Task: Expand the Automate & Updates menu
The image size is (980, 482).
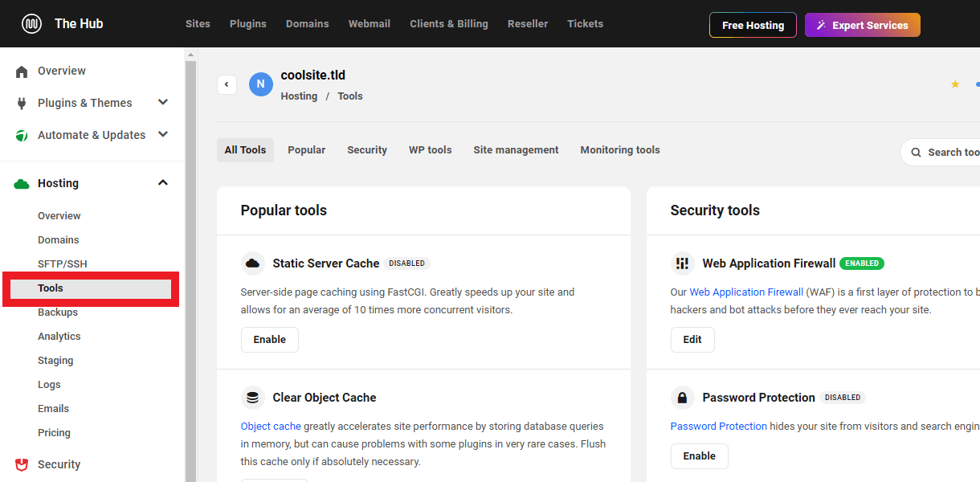Action: pyautogui.click(x=163, y=135)
